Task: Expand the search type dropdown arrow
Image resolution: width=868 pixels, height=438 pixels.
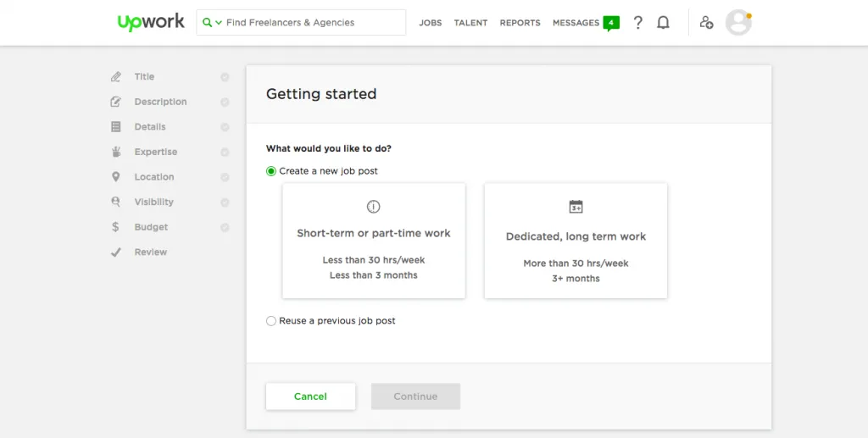Action: [x=219, y=23]
